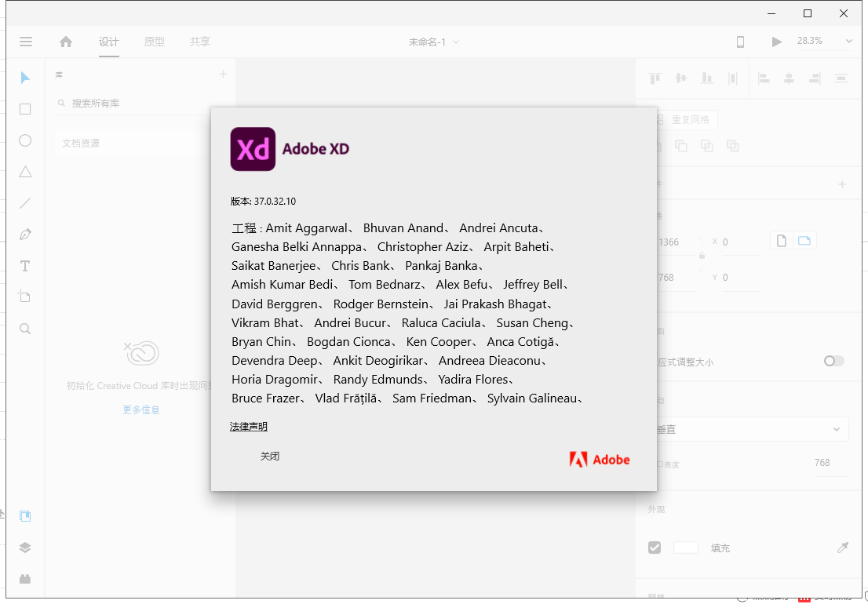
Task: Click the width field showing 1366
Action: (677, 242)
